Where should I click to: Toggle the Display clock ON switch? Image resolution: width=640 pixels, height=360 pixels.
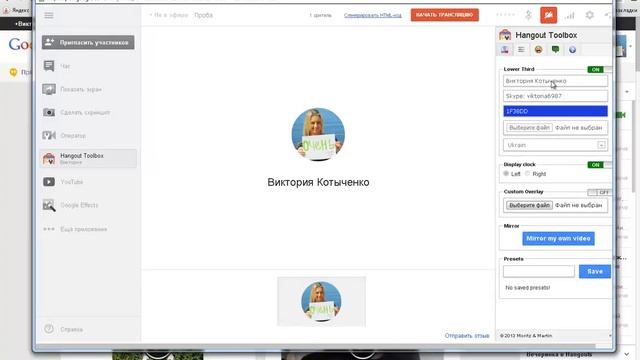(x=600, y=165)
